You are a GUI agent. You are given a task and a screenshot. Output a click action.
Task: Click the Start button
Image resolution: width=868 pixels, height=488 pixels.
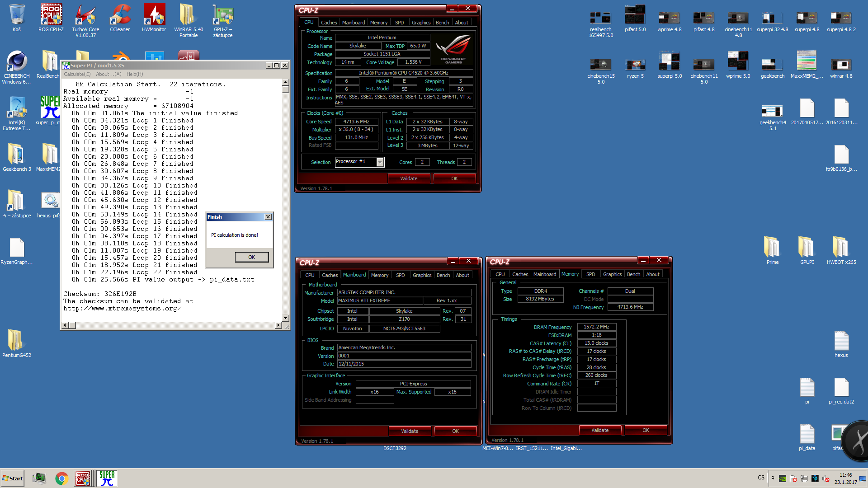[12, 478]
